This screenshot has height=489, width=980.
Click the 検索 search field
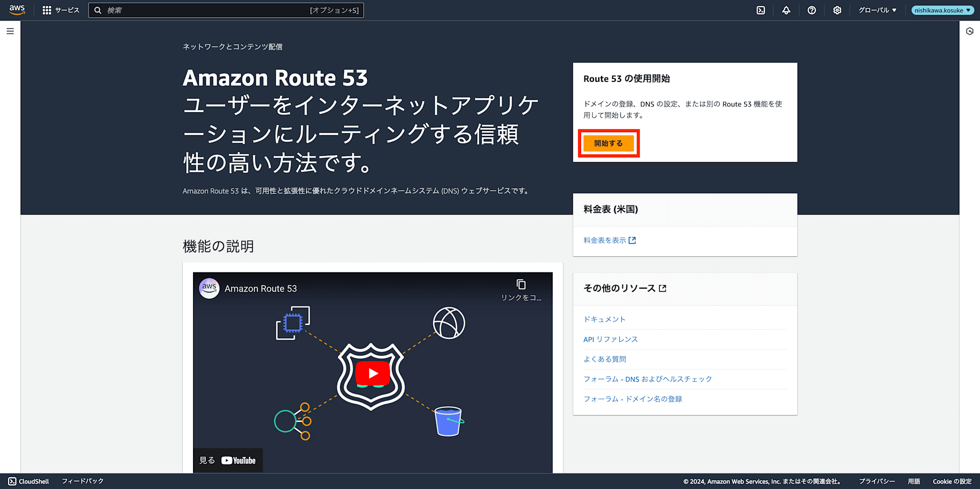tap(226, 10)
